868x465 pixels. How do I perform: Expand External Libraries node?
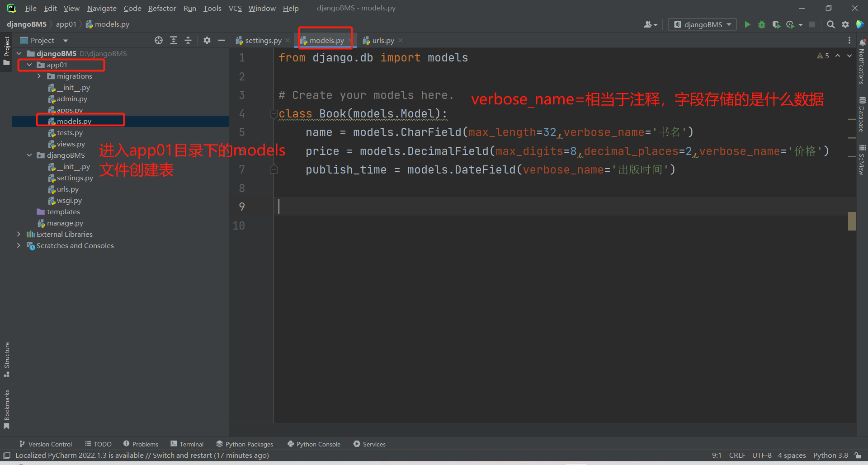click(19, 234)
